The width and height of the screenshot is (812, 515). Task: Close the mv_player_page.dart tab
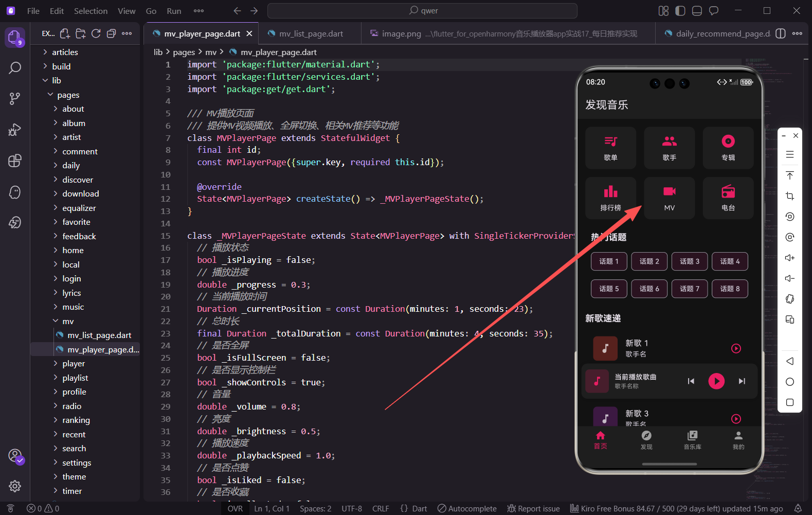click(249, 33)
